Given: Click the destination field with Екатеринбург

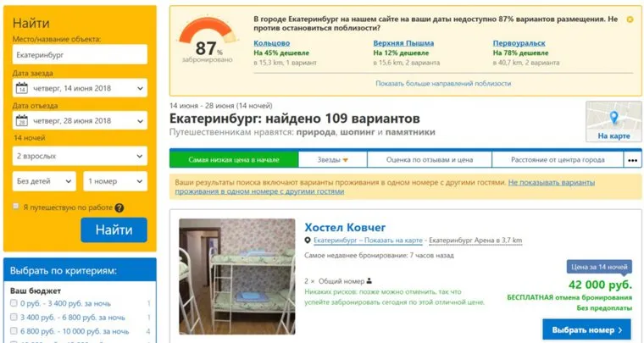Looking at the screenshot, I should [80, 54].
